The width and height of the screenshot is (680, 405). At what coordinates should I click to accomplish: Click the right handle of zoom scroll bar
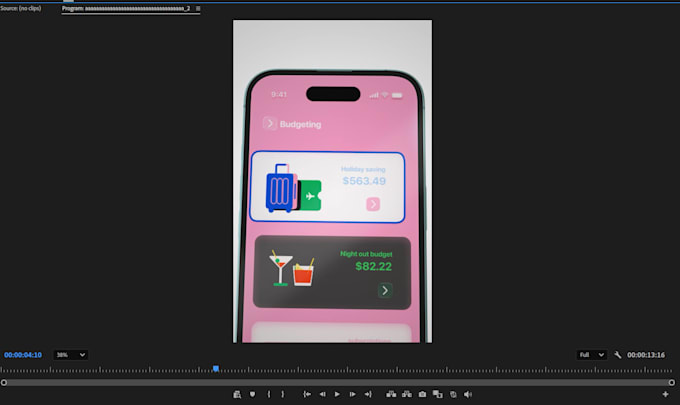click(671, 382)
